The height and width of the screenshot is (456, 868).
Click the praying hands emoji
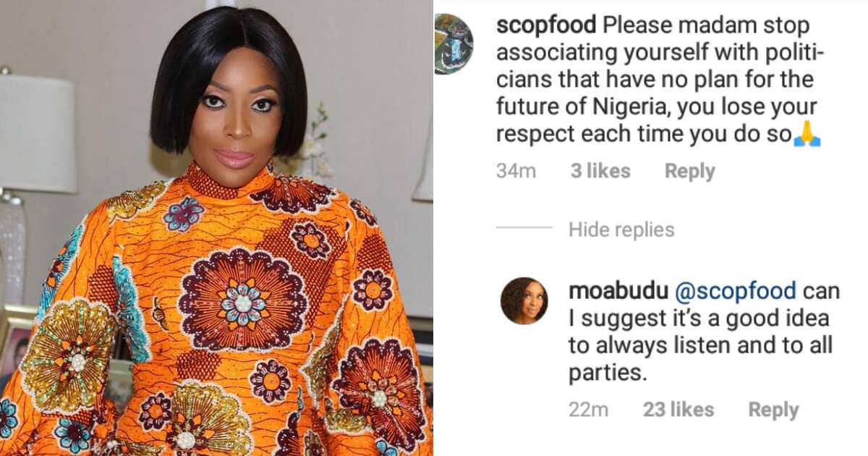(x=807, y=136)
